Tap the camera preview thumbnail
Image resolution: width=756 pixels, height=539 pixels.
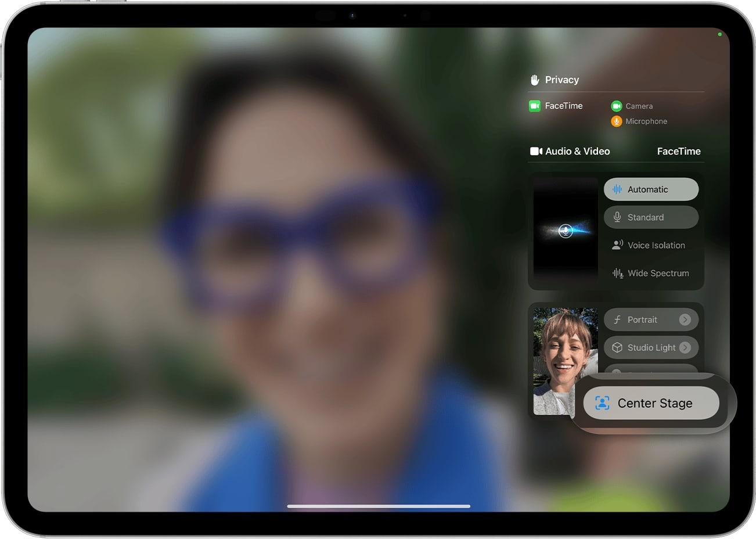point(566,361)
